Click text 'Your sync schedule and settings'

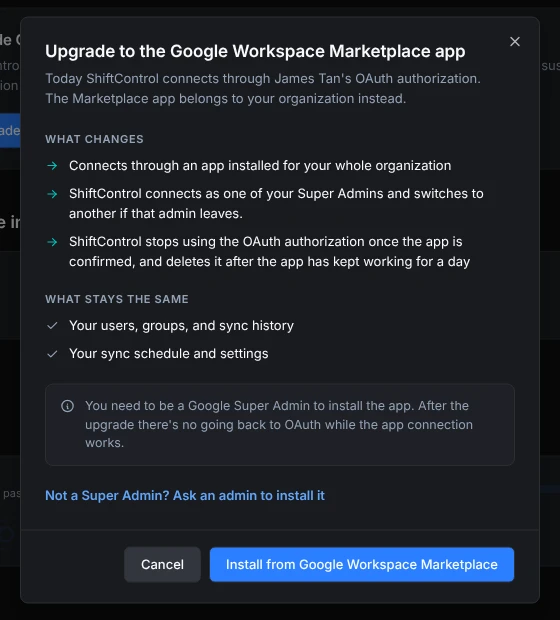(168, 354)
